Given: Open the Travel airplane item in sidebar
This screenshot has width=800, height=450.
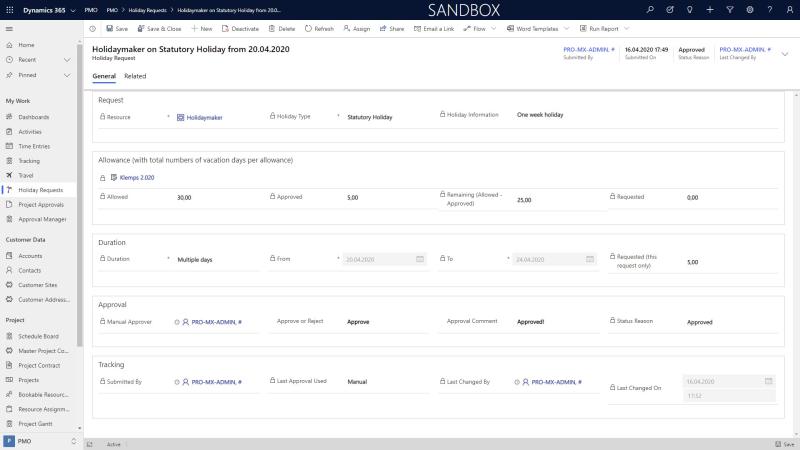Looking at the screenshot, I should pyautogui.click(x=27, y=175).
